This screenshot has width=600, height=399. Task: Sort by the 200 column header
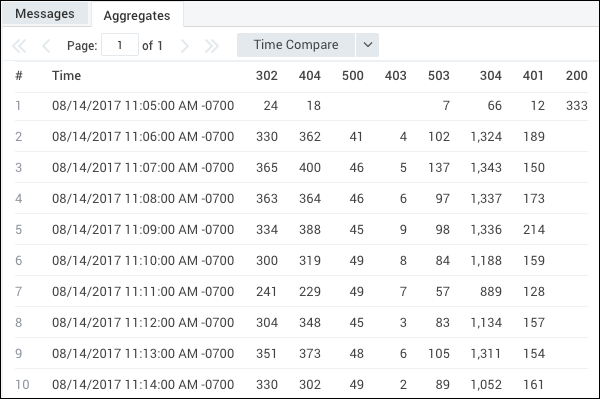[x=577, y=75]
